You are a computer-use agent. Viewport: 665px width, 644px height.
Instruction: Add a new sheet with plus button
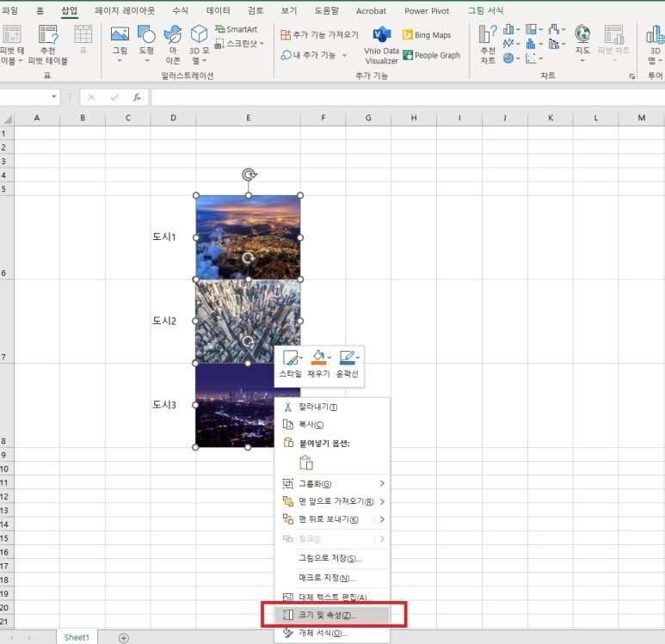pyautogui.click(x=123, y=638)
